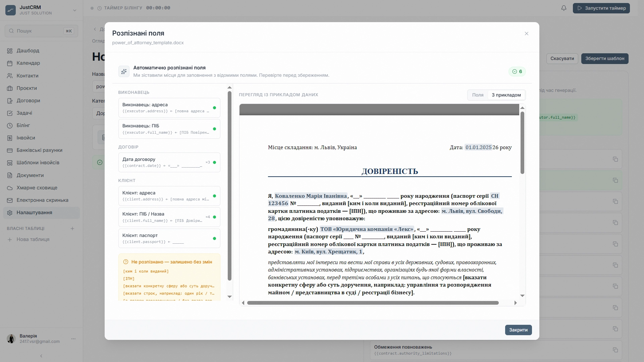
Task: Copy the Обмеження повноважень placeholder
Action: (615, 350)
